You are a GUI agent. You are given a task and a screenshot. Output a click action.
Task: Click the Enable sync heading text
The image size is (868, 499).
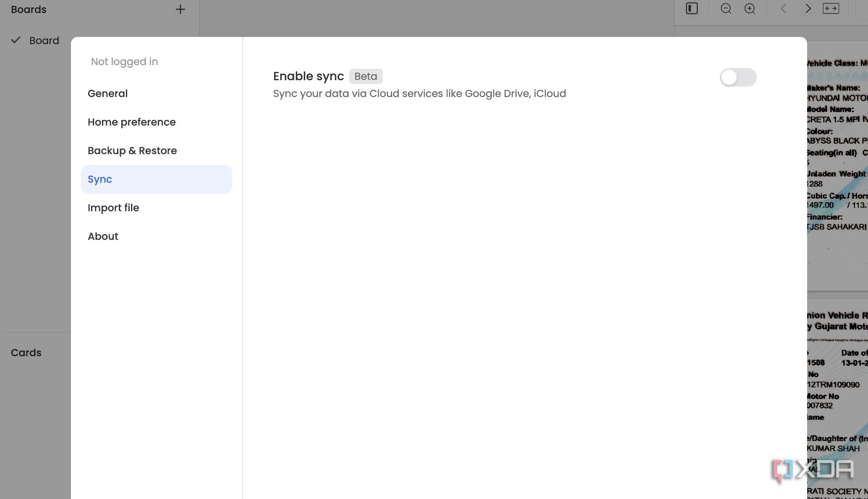pos(308,76)
